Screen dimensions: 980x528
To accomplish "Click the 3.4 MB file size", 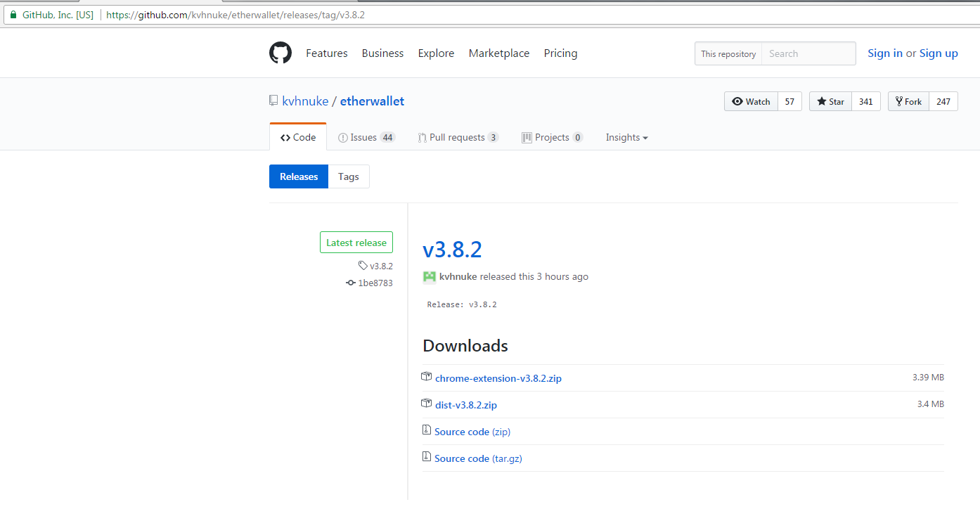I will [931, 404].
